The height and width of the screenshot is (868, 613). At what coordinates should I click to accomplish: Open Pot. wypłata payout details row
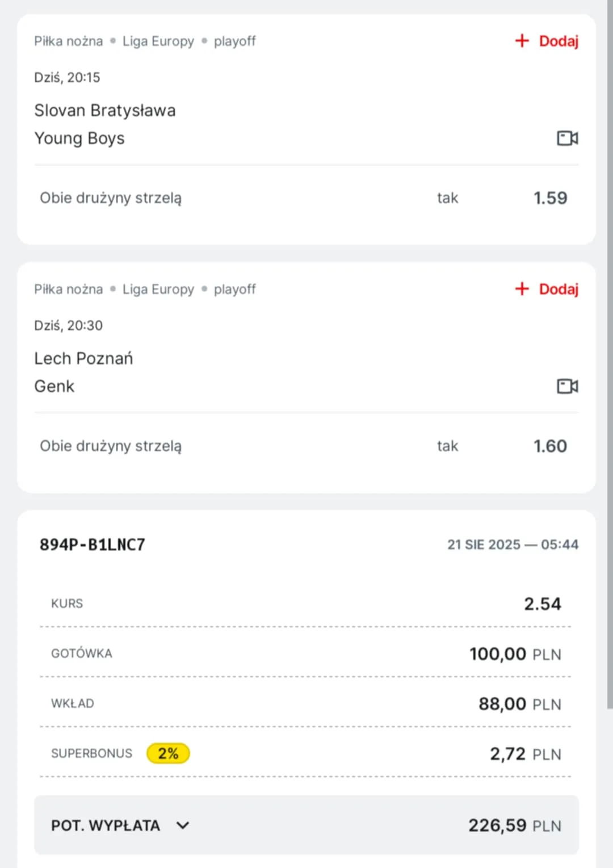pyautogui.click(x=306, y=825)
